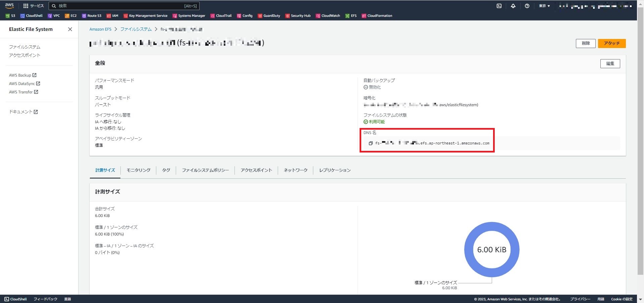Click the アタッチ button

point(611,43)
